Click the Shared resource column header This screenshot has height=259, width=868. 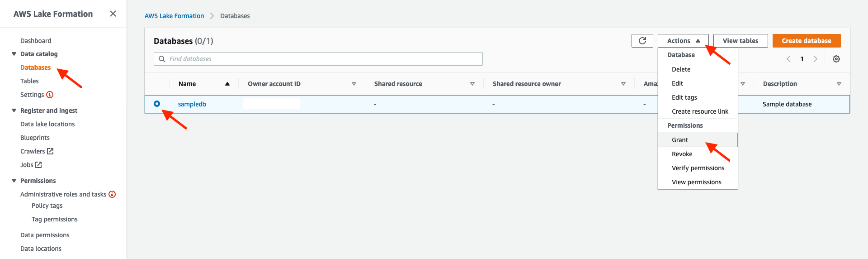click(x=398, y=84)
